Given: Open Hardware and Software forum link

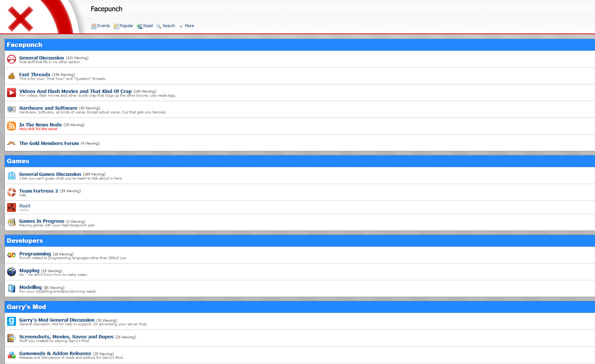Looking at the screenshot, I should (48, 108).
